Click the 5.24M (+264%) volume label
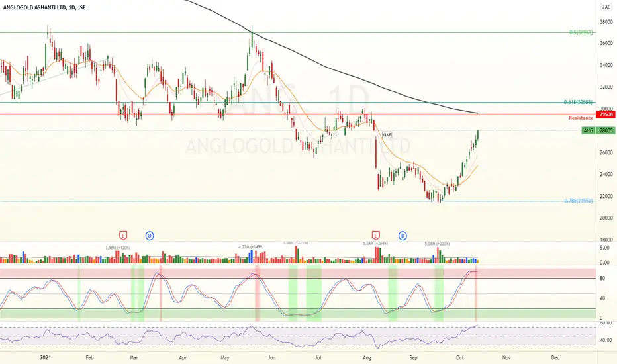617x364 pixels. pos(375,243)
